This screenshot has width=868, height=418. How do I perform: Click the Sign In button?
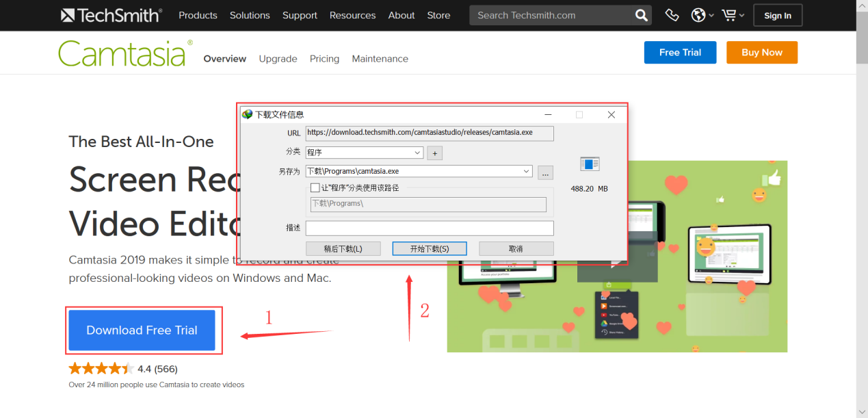point(778,16)
